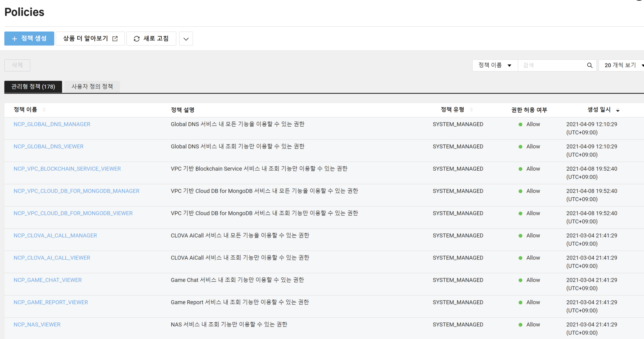Open the NCP_NAS_VIEWER policy link
This screenshot has height=339, width=644.
coord(37,324)
